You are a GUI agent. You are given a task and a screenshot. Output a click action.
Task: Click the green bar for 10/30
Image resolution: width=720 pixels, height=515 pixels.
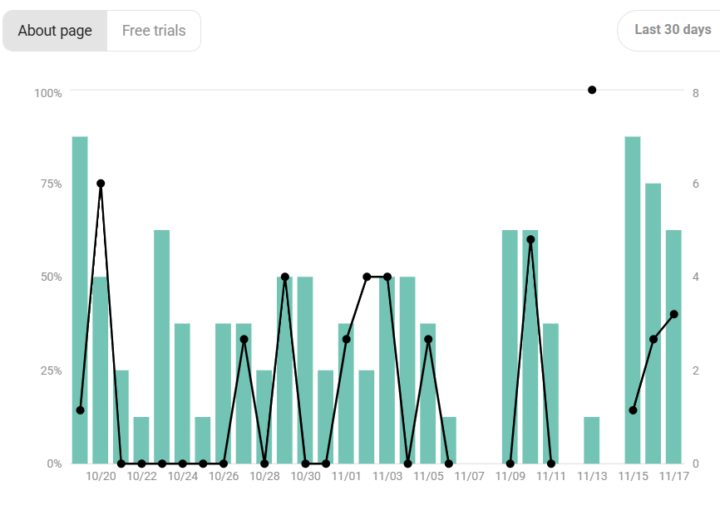tap(305, 370)
